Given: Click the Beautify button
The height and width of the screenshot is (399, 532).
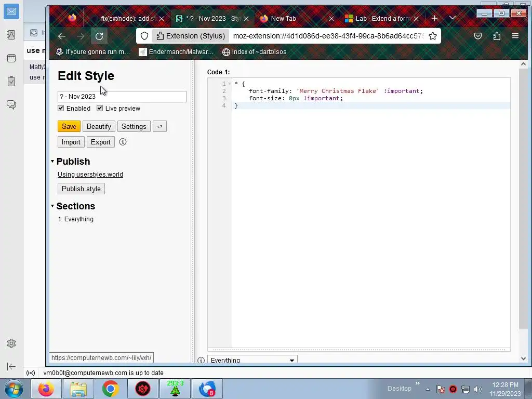Looking at the screenshot, I should pyautogui.click(x=99, y=127).
